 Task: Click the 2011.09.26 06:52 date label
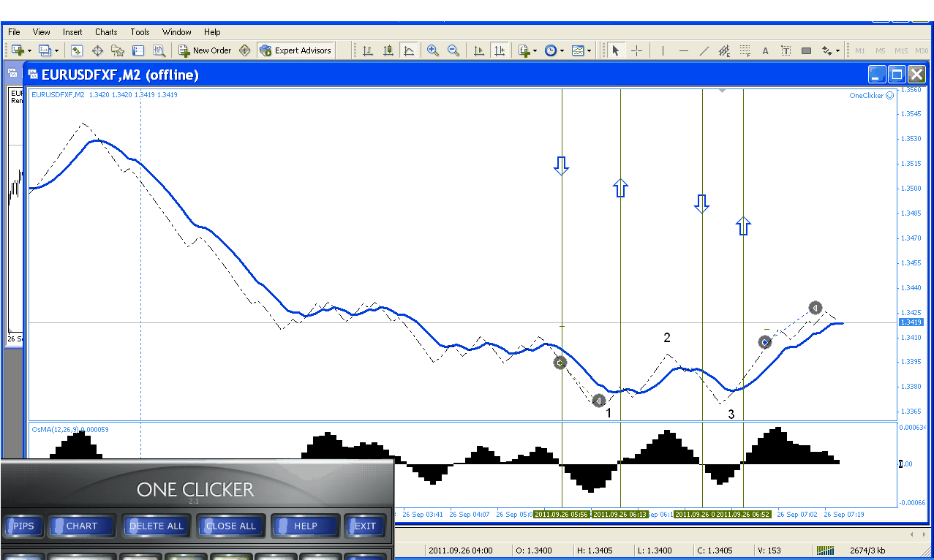[743, 515]
